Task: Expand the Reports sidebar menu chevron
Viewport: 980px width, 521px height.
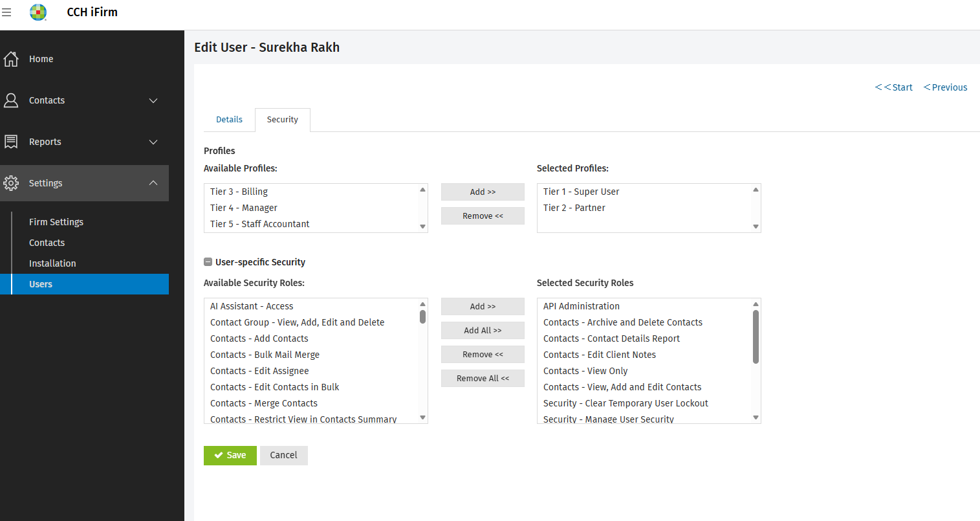Action: (153, 142)
